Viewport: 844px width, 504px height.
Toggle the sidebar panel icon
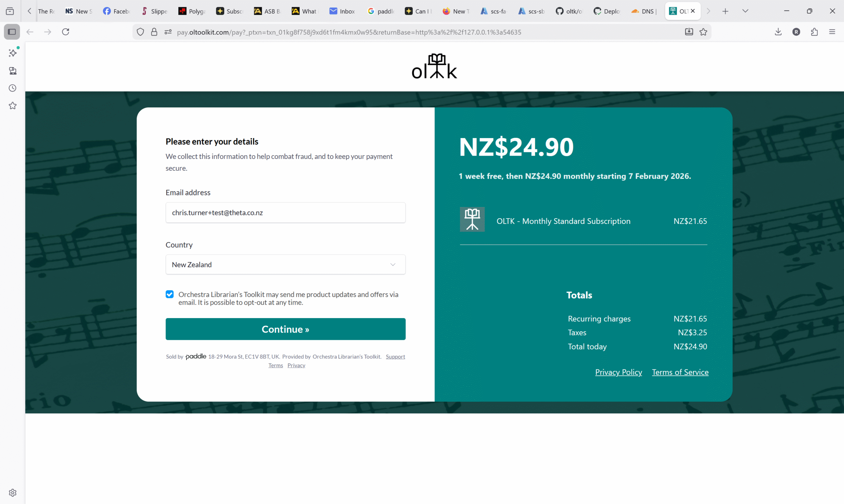[x=12, y=32]
